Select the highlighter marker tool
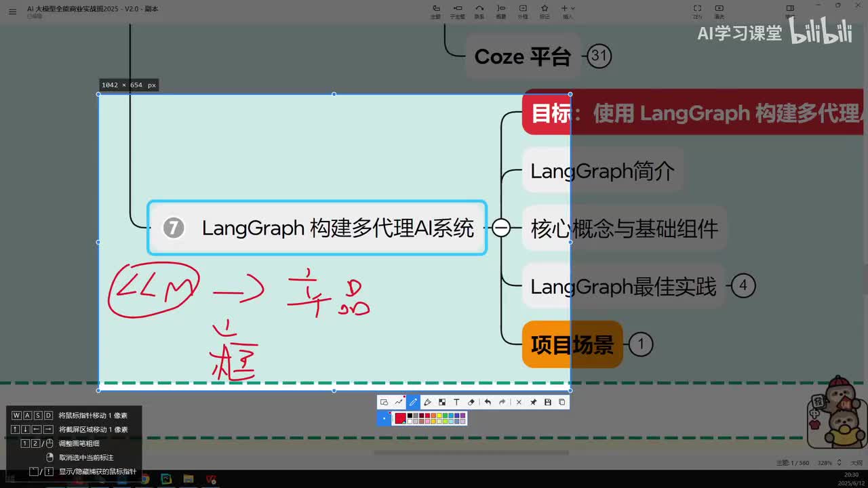Image resolution: width=868 pixels, height=488 pixels. (x=427, y=402)
